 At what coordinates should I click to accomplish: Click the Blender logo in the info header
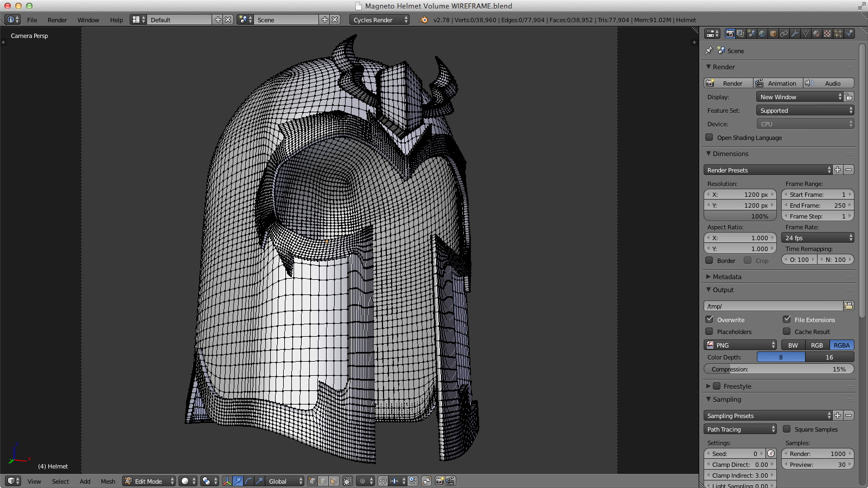424,20
